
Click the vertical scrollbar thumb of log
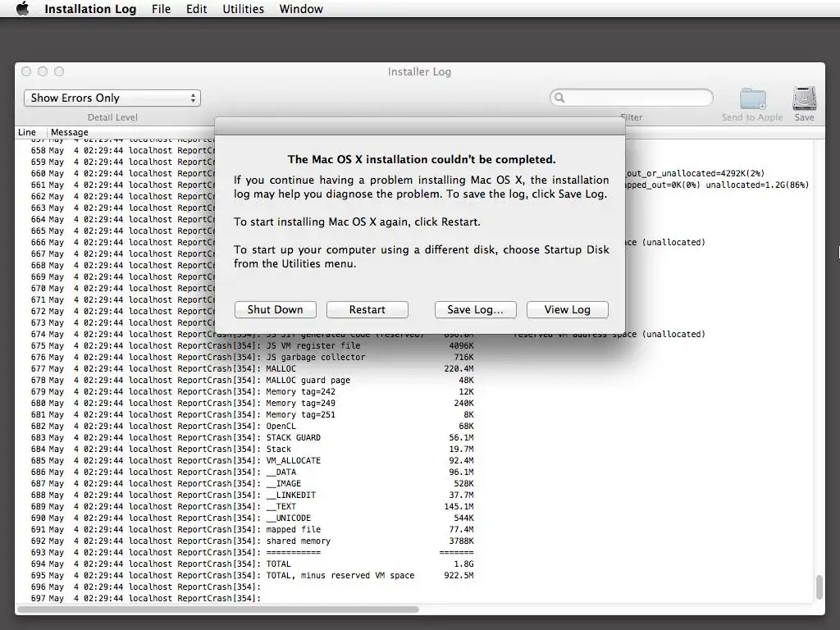[x=819, y=587]
